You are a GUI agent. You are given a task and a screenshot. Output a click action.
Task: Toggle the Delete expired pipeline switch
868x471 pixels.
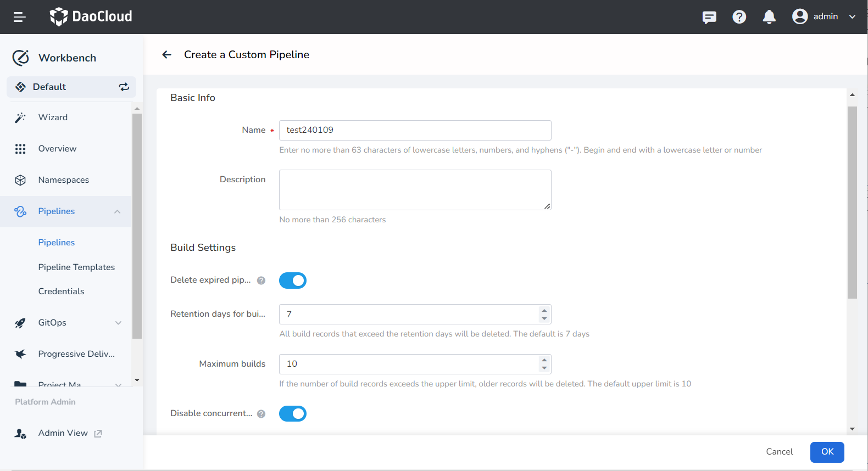point(293,281)
